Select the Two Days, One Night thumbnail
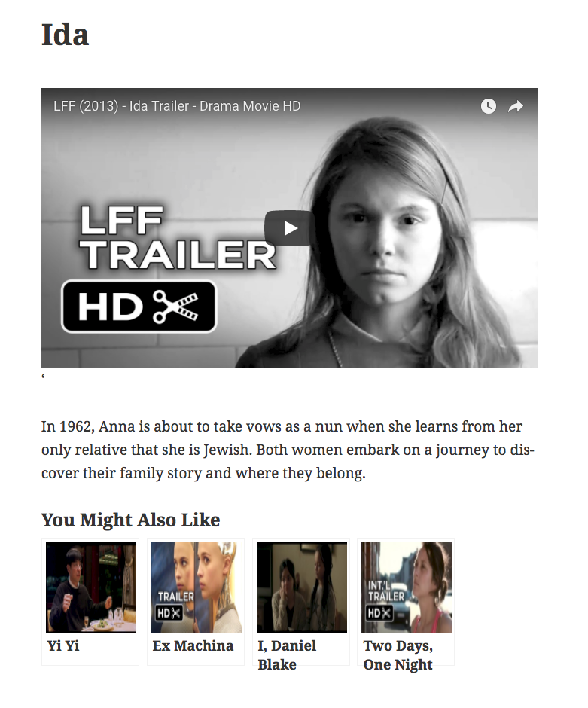588x708 pixels. click(407, 587)
